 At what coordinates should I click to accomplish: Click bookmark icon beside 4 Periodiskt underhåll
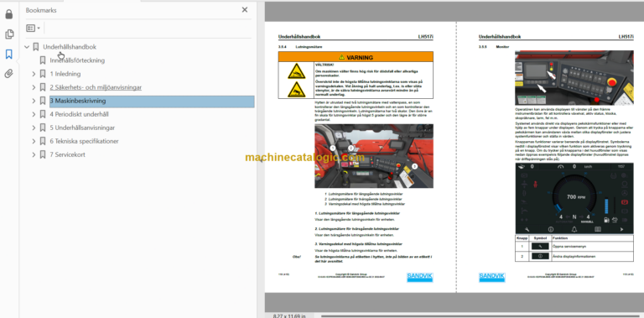[x=43, y=115]
